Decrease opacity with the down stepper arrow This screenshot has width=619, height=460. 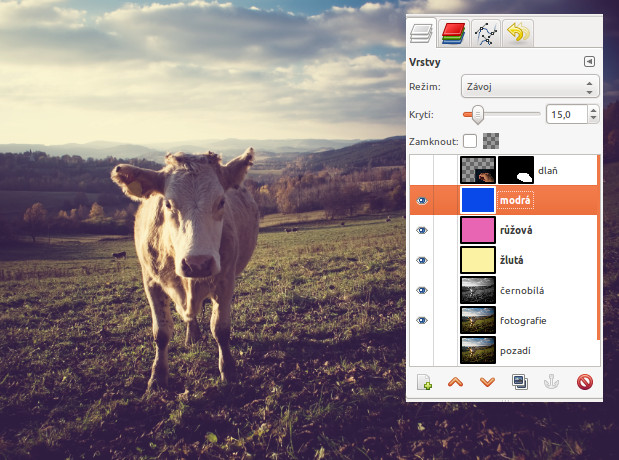(x=593, y=119)
